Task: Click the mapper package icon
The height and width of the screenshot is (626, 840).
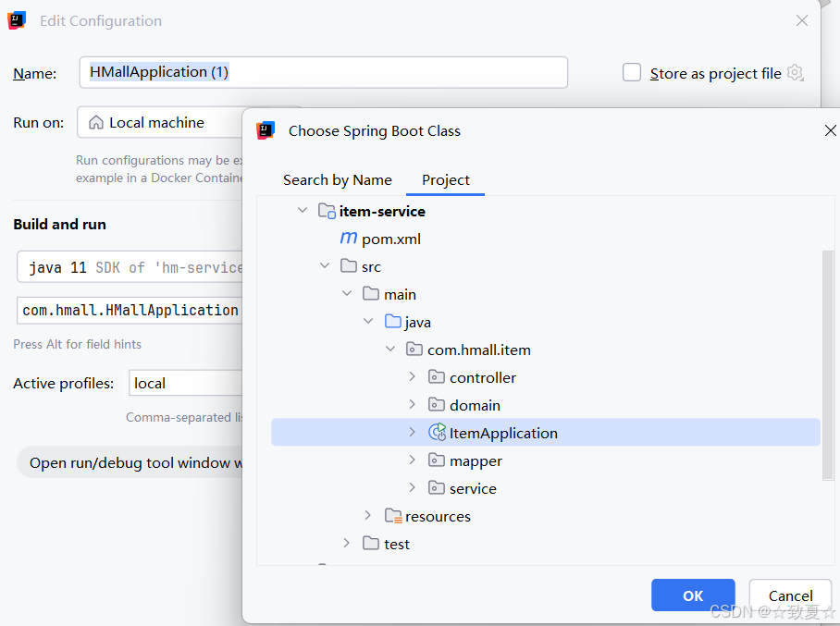Action: pos(437,460)
